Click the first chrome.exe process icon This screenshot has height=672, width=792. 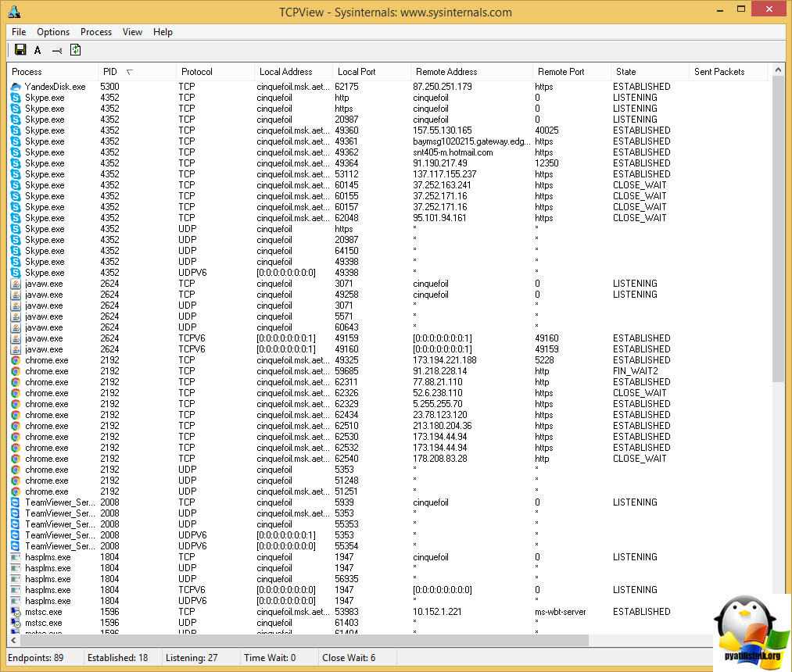16,360
